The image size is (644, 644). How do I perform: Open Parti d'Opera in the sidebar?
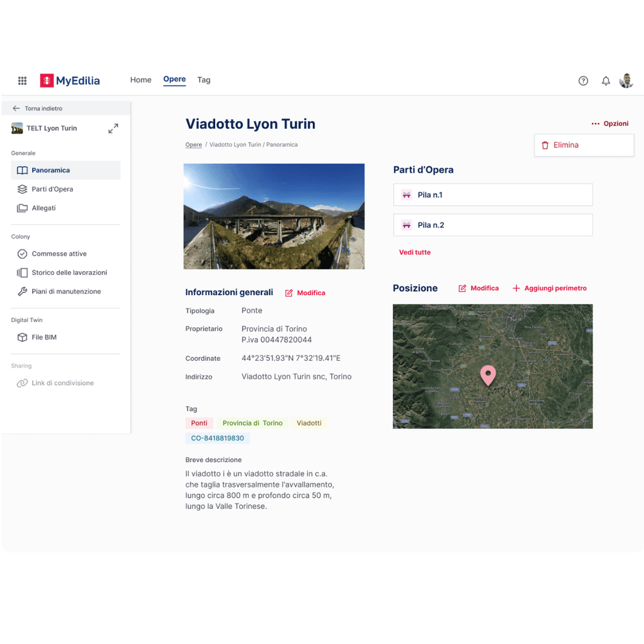[x=52, y=189]
